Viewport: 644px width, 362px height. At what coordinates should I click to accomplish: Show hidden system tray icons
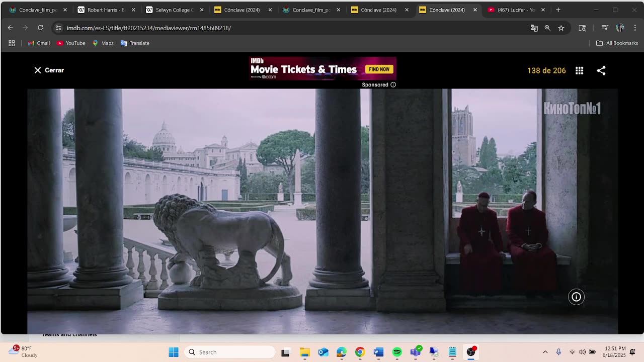[545, 352]
